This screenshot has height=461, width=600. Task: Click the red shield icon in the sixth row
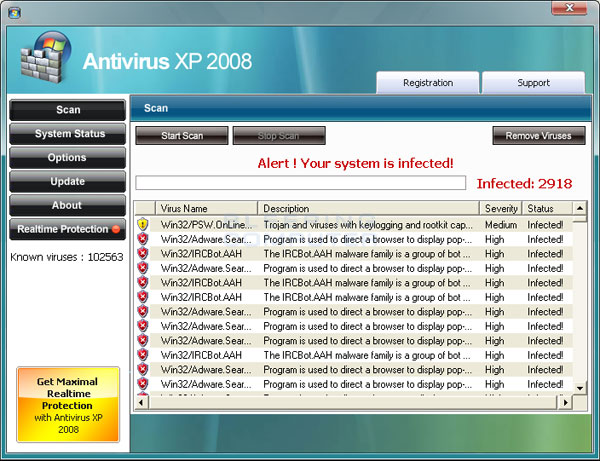143,297
